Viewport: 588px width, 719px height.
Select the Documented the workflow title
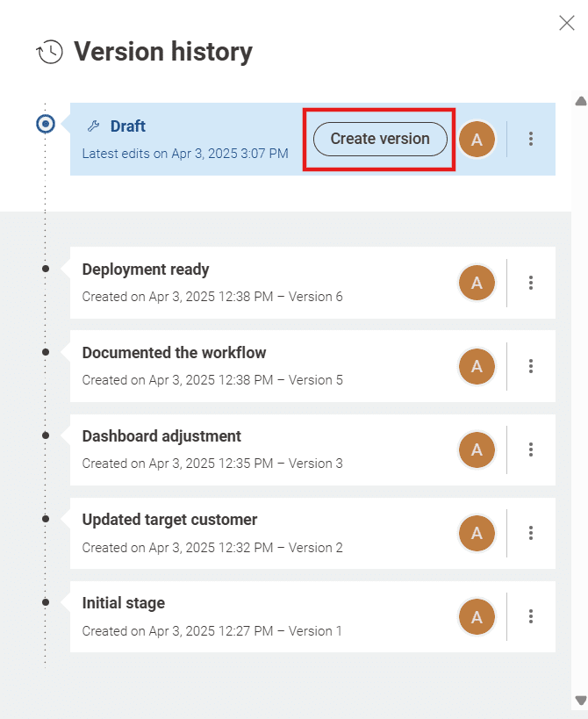pos(174,353)
